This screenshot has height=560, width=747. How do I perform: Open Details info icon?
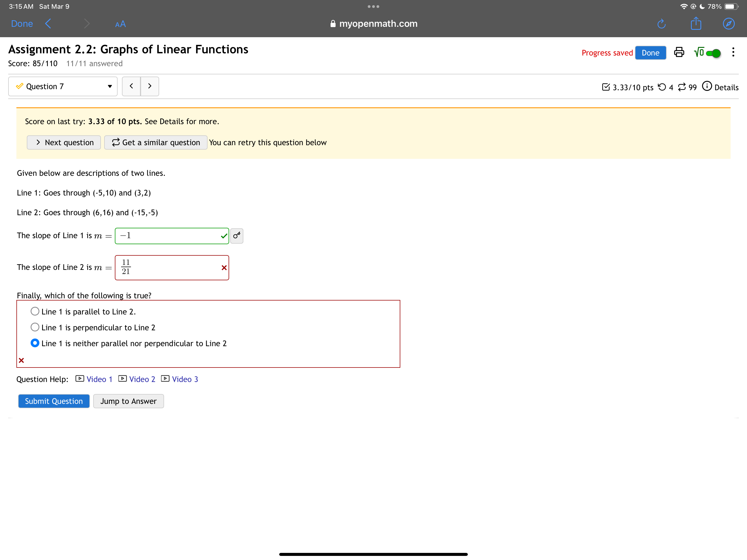(707, 86)
